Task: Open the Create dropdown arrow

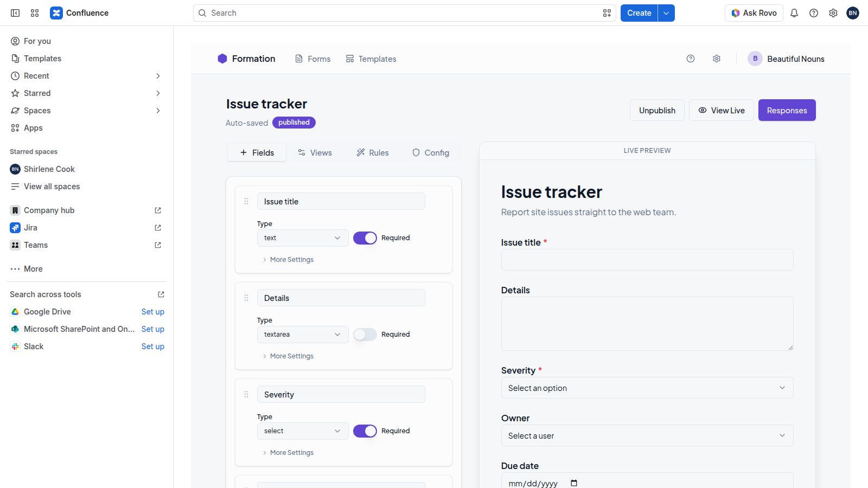Action: (666, 13)
